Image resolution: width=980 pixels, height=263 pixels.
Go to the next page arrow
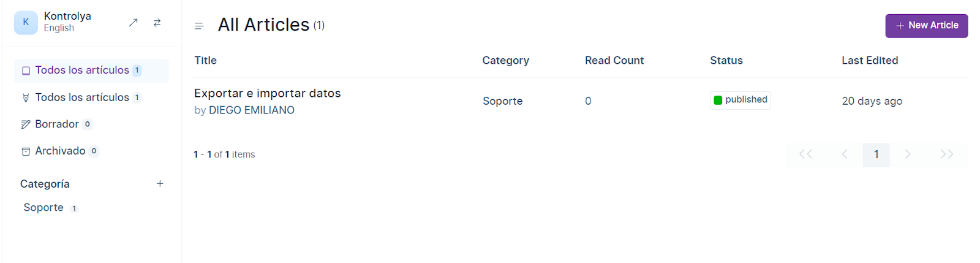[x=908, y=154]
